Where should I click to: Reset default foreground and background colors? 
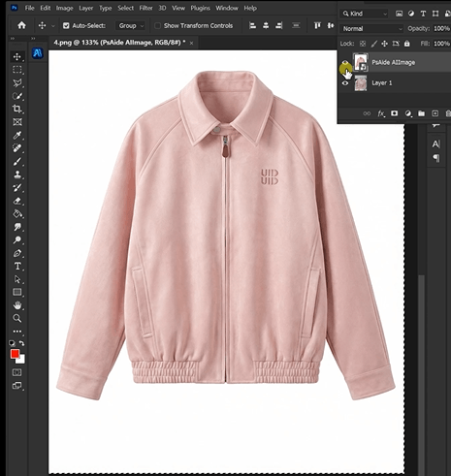pos(12,343)
